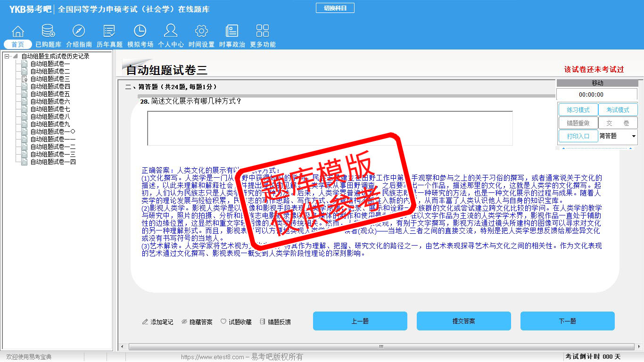Open 时事政治 newspaper icon
The width and height of the screenshot is (644, 362).
click(232, 32)
